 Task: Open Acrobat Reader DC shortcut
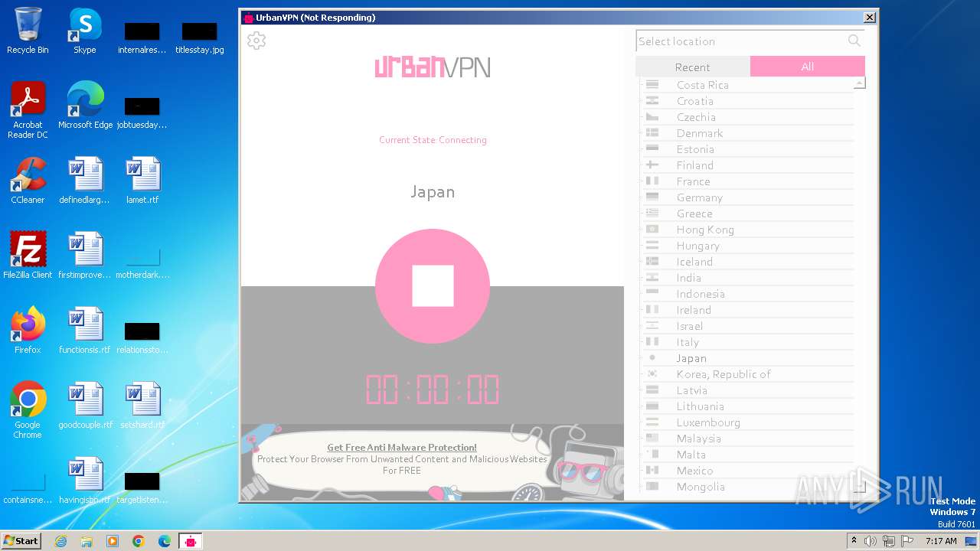[x=28, y=111]
